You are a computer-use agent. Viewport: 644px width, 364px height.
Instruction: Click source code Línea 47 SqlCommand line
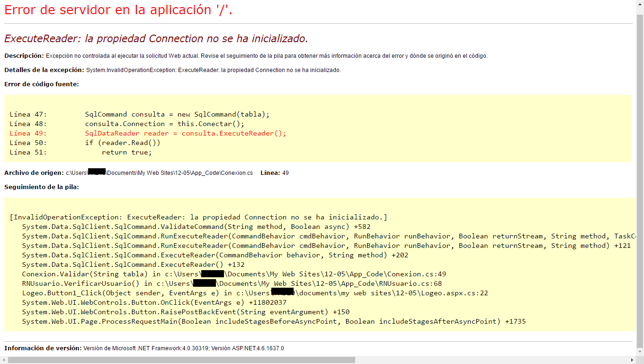click(139, 114)
